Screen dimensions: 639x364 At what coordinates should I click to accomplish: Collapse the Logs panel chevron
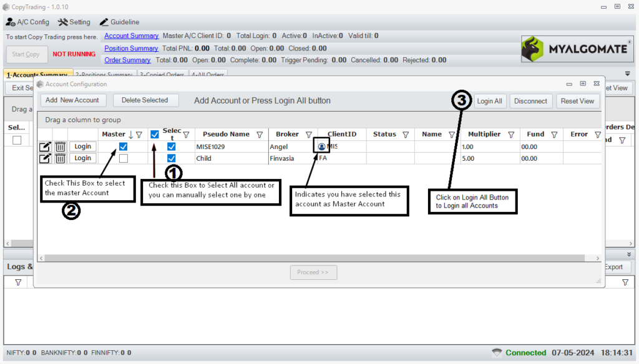[628, 254]
